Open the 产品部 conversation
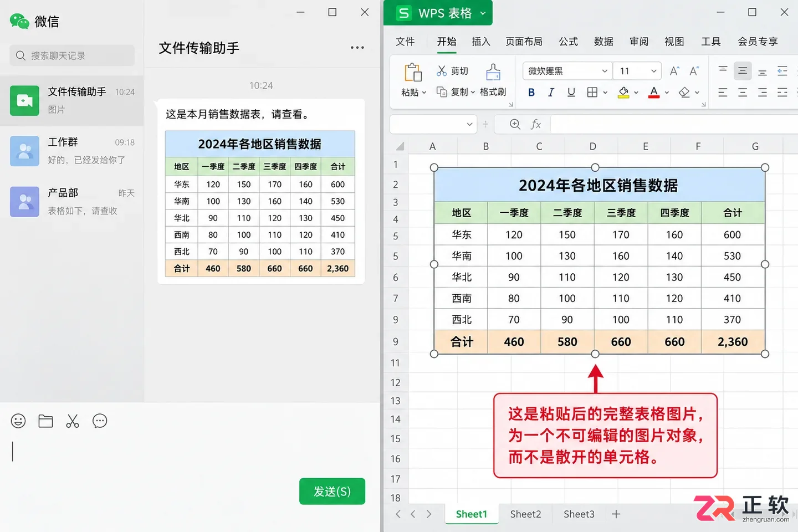Viewport: 798px width, 532px height. (72, 202)
